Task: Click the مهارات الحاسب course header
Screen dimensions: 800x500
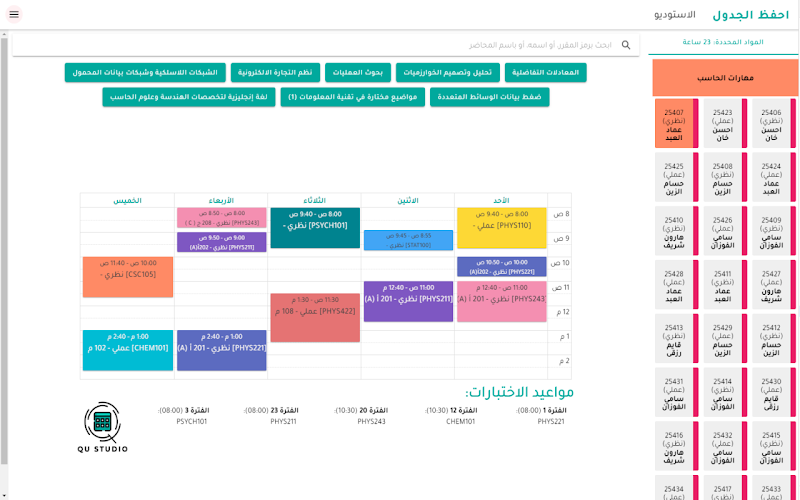Action: tap(725, 78)
